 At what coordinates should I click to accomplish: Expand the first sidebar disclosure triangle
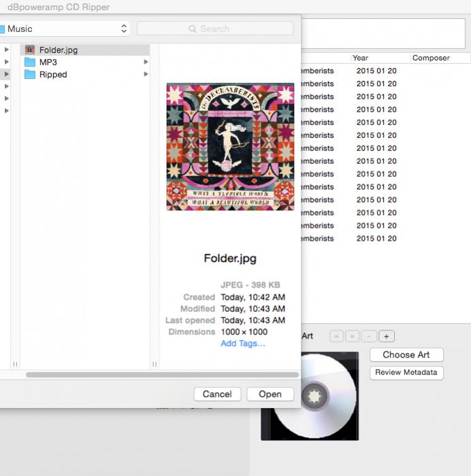(7, 50)
